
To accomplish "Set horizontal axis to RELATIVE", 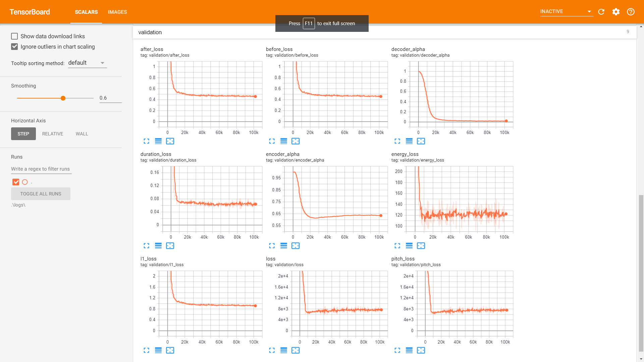I will [53, 134].
